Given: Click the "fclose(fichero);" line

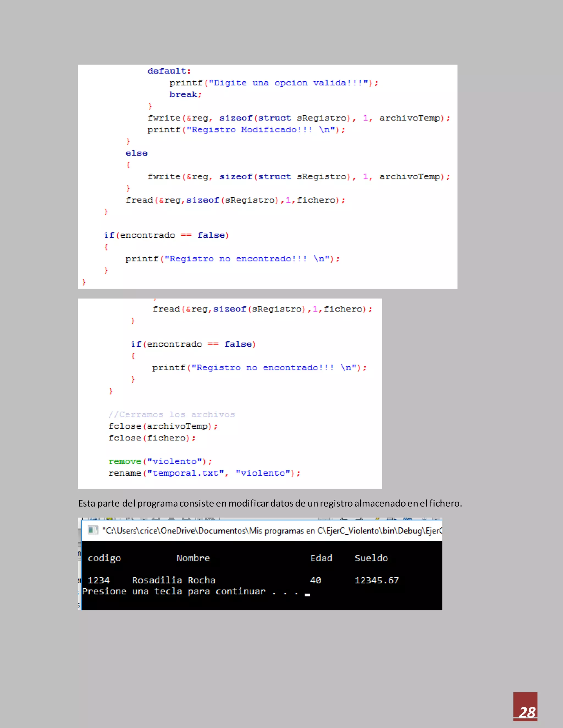Looking at the screenshot, I should pos(152,438).
